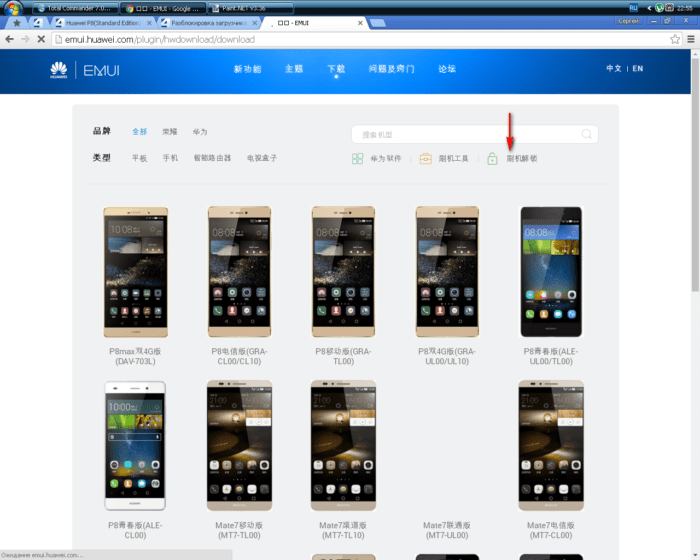
Task: Switch to Huawei P8 Standard Edition tab
Action: tap(103, 23)
